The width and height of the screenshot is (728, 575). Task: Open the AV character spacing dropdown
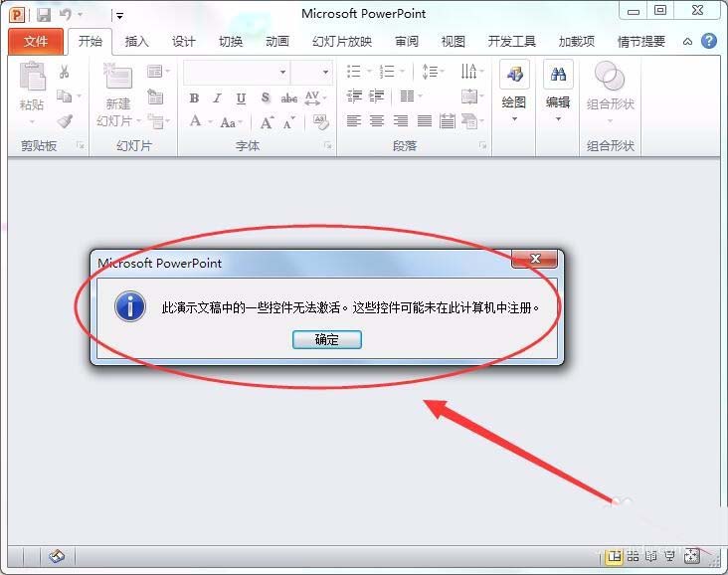pos(315,98)
